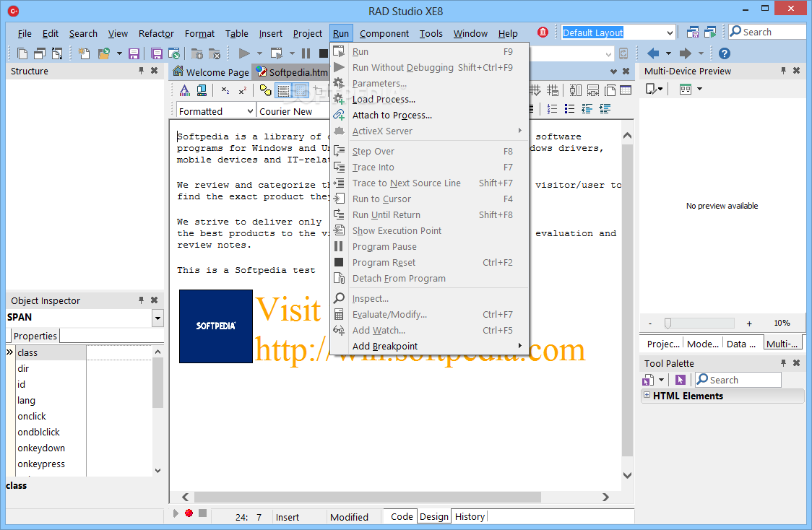Open the Back navigation history dropdown arrow

tap(668, 53)
